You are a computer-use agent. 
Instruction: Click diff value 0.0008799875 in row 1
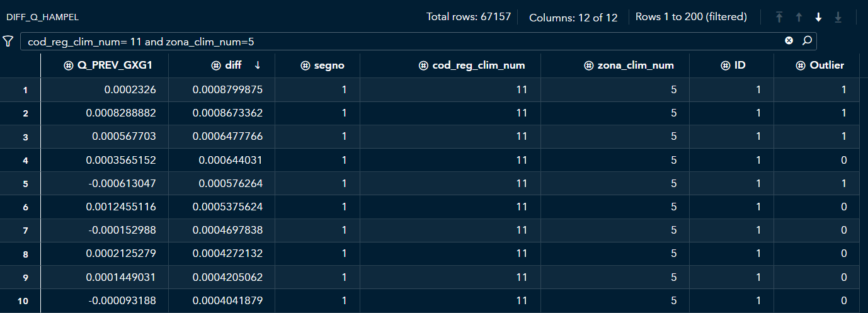[x=227, y=90]
